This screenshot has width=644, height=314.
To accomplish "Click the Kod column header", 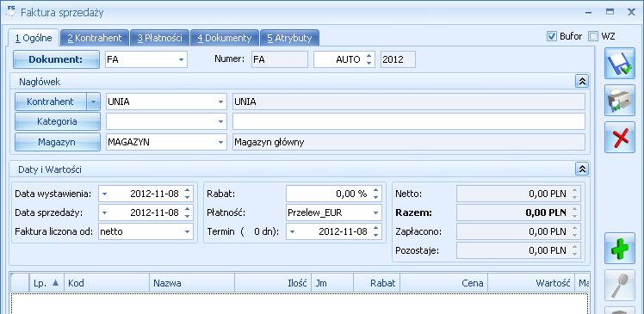I will click(107, 283).
